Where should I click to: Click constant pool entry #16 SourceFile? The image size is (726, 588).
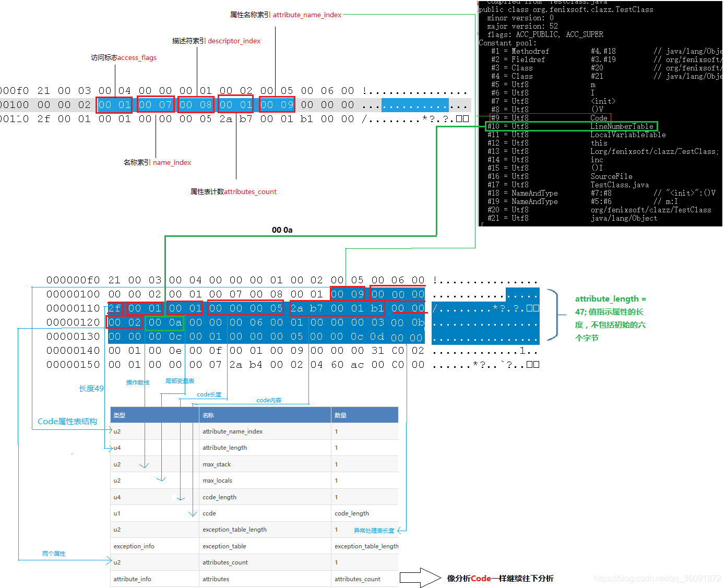(x=560, y=177)
